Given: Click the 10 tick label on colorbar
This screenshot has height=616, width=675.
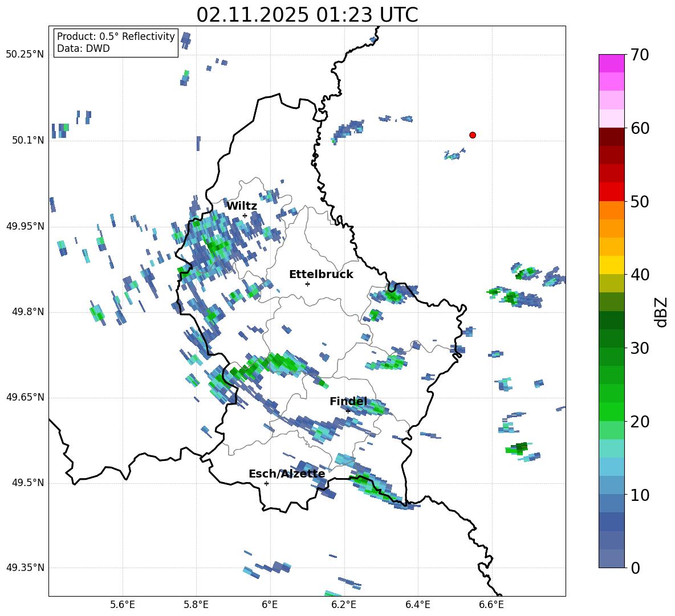Looking at the screenshot, I should click(640, 495).
